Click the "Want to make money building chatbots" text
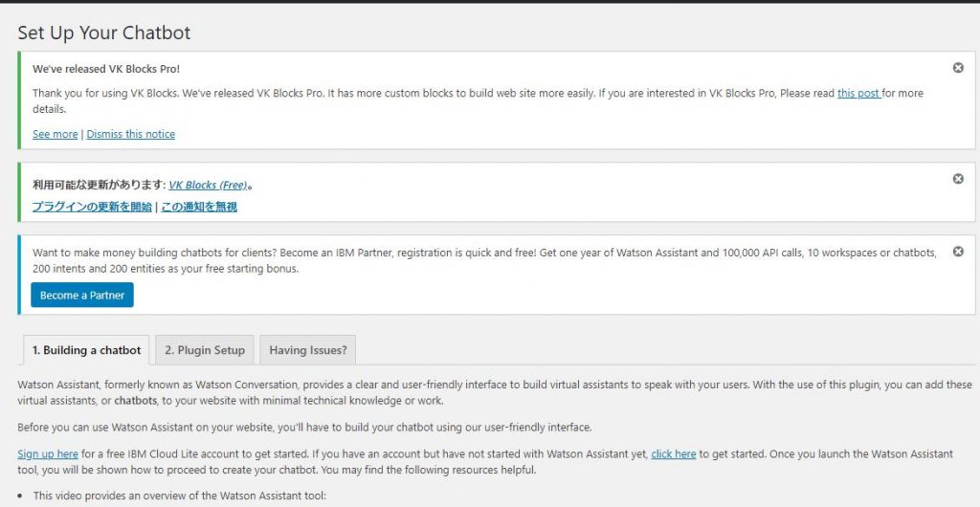 [484, 261]
